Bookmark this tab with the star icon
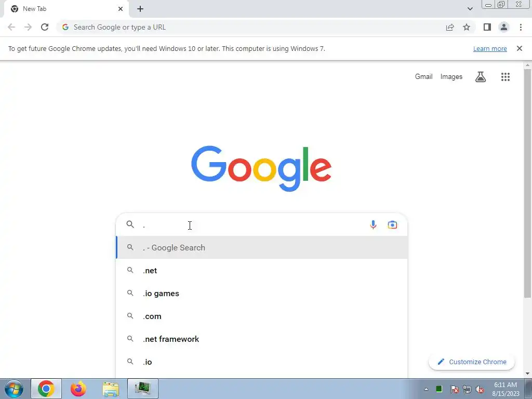This screenshot has width=532, height=399. click(x=467, y=27)
